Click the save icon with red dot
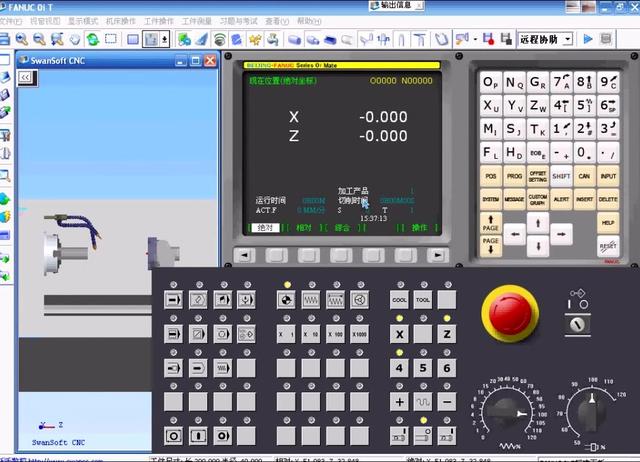Screen dimensions: 640x462 pos(488,39)
